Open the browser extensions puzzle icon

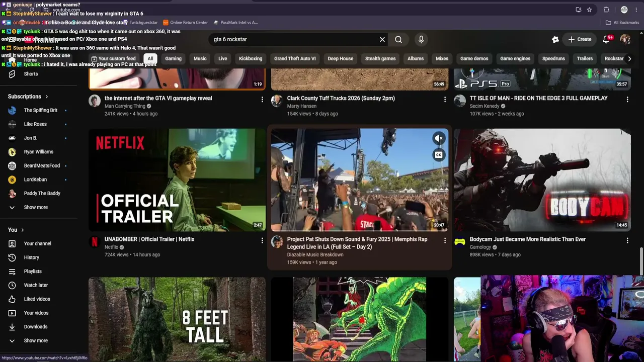(606, 10)
